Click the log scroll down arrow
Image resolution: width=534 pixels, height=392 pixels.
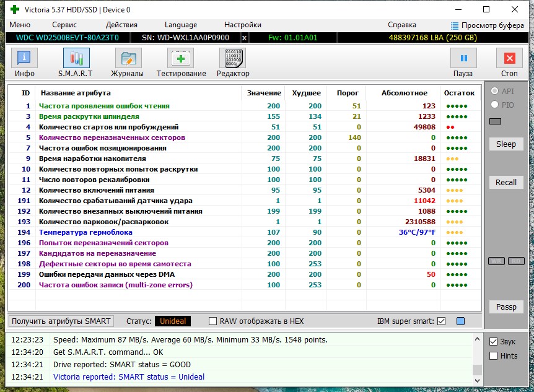tap(477, 381)
